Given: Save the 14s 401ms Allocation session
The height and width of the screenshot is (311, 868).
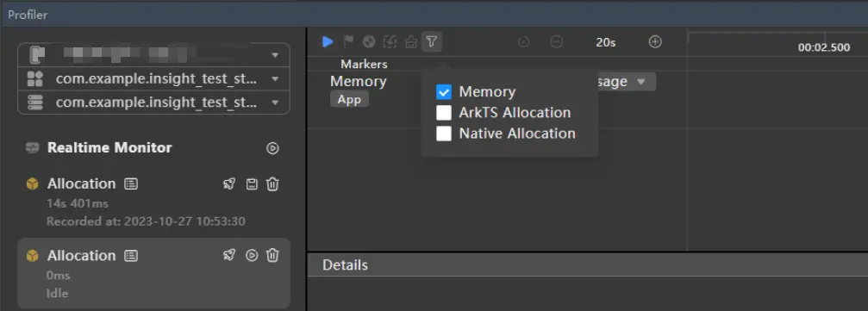Looking at the screenshot, I should click(x=252, y=184).
